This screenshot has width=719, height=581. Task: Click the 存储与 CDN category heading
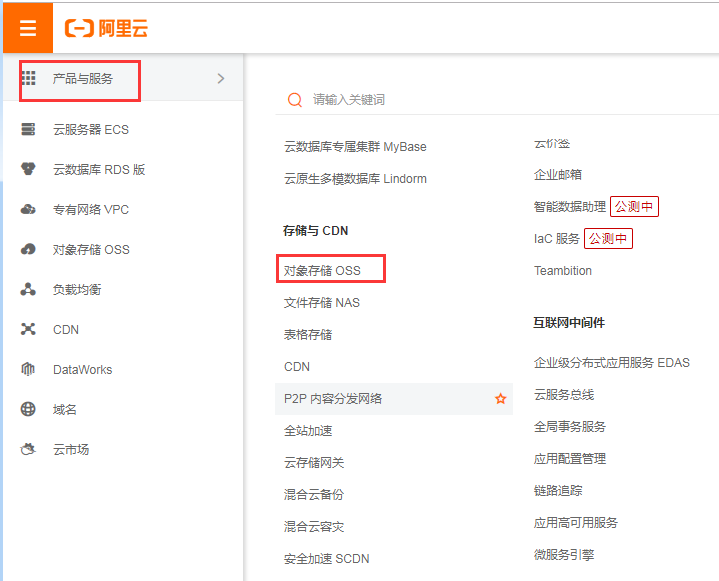315,230
